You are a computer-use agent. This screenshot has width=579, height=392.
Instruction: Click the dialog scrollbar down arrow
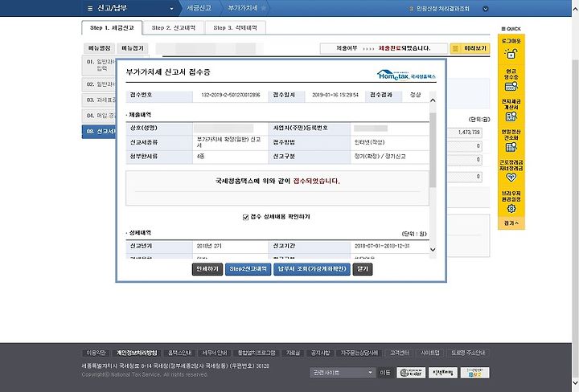(x=433, y=250)
